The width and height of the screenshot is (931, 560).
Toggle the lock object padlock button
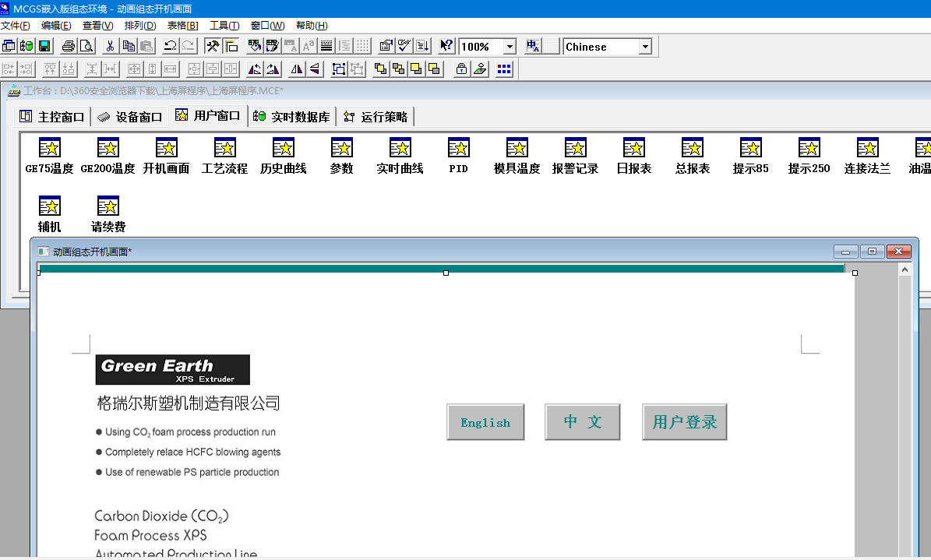click(x=461, y=69)
